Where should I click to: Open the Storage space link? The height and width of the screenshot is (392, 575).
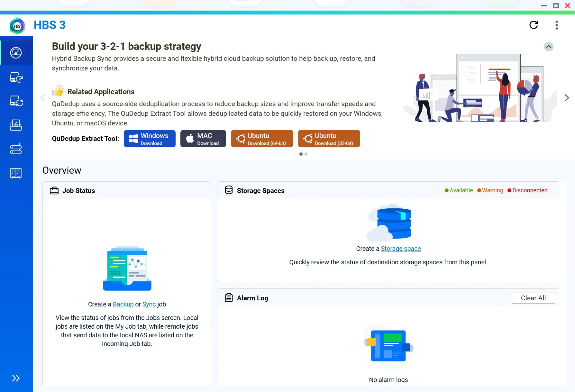tap(401, 249)
